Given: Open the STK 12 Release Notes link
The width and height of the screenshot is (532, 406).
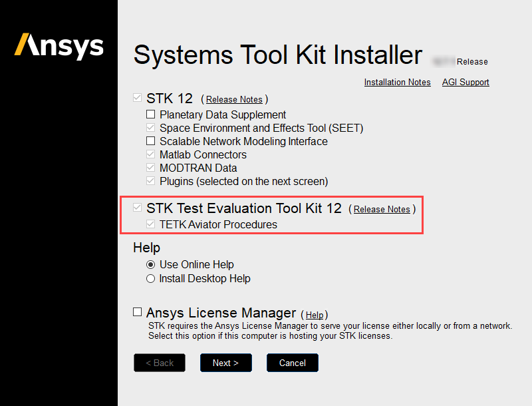Looking at the screenshot, I should point(234,99).
